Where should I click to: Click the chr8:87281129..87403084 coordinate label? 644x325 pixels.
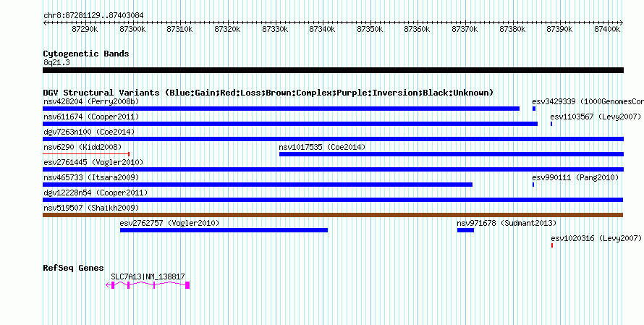pyautogui.click(x=93, y=16)
